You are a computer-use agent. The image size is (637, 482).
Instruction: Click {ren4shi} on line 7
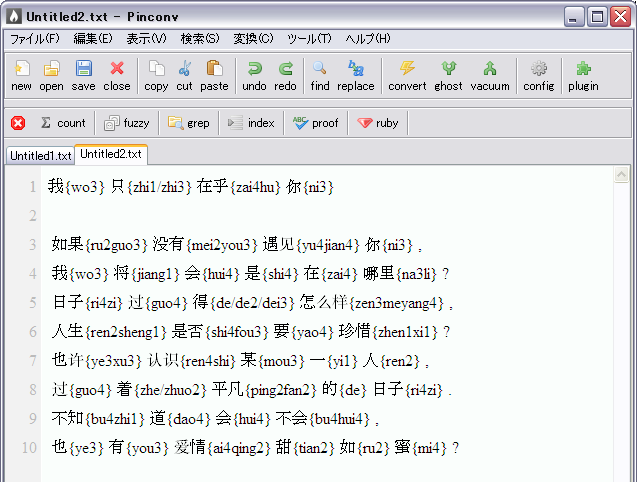pyautogui.click(x=208, y=361)
